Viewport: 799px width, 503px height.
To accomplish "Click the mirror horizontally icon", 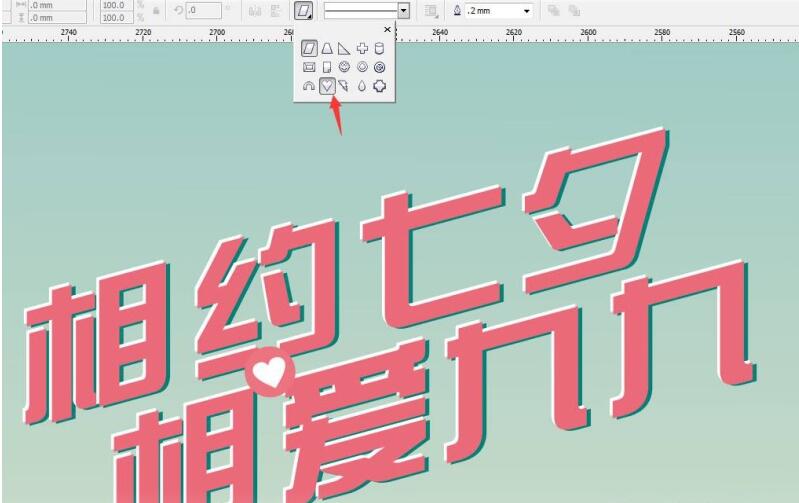I will pyautogui.click(x=255, y=11).
